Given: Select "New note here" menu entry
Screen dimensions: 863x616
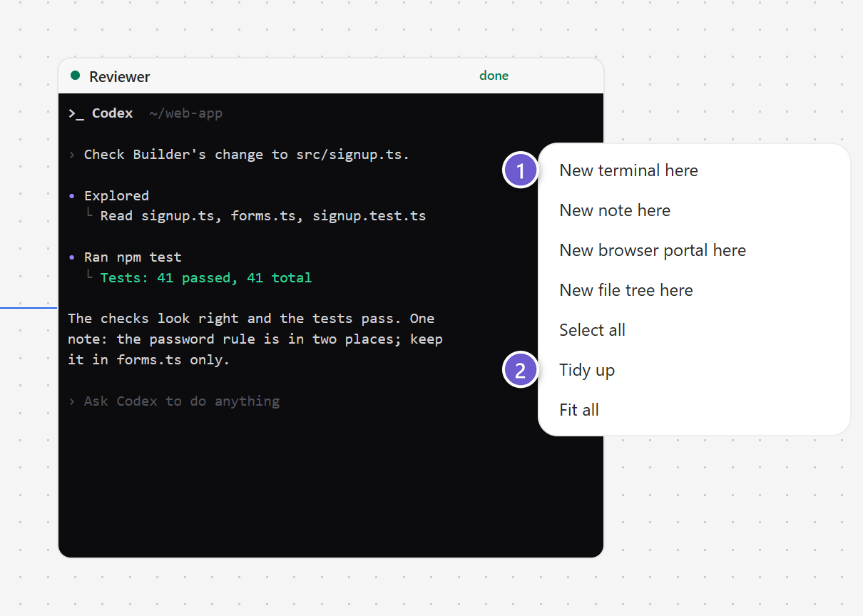Looking at the screenshot, I should point(694,210).
